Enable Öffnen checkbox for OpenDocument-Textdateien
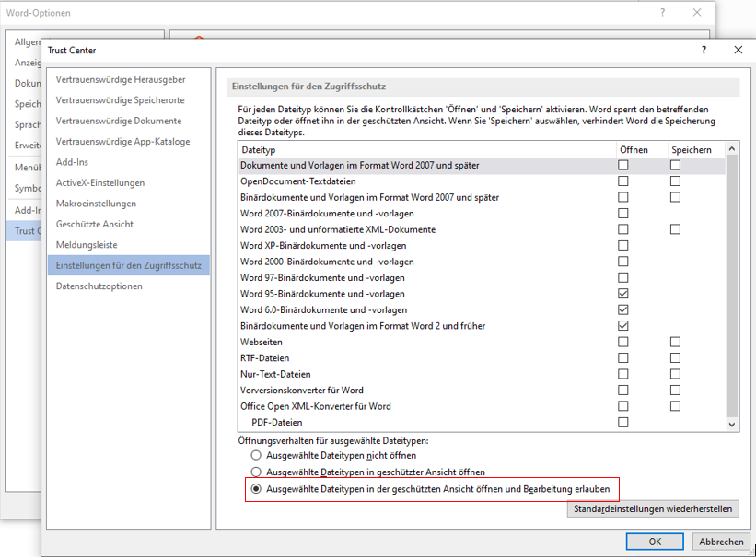The height and width of the screenshot is (560, 756). (x=623, y=181)
